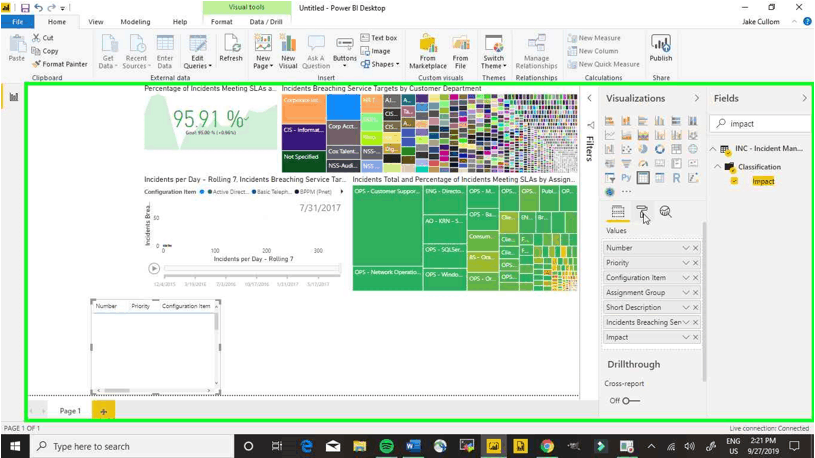The width and height of the screenshot is (815, 458).
Task: Open dropdown for Short Description field
Action: point(686,308)
